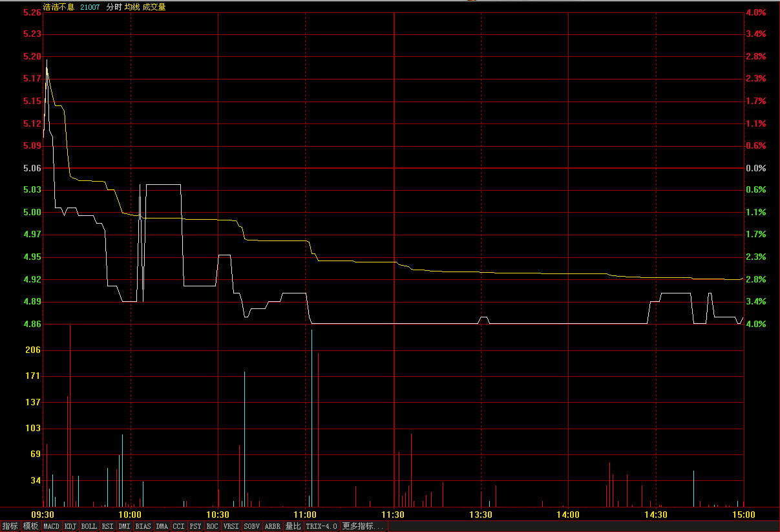
Task: Show the BIAS indicator
Action: click(x=143, y=527)
